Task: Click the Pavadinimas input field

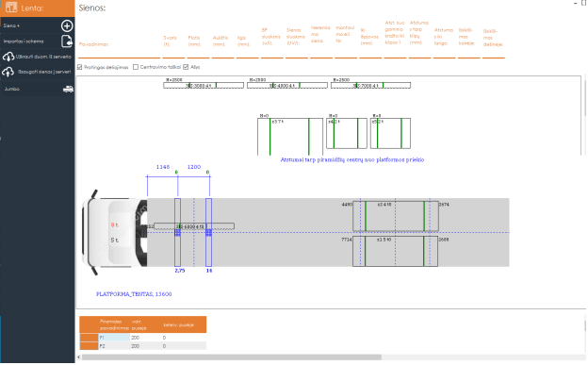Action: [x=120, y=53]
